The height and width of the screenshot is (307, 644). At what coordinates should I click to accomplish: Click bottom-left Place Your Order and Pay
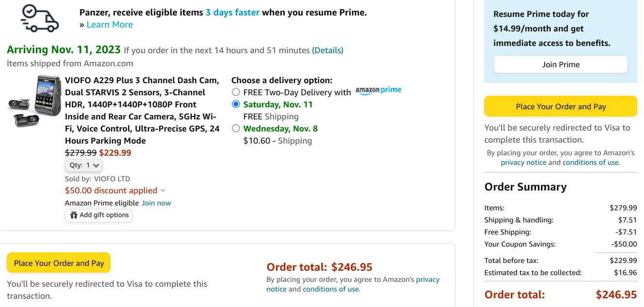point(59,263)
